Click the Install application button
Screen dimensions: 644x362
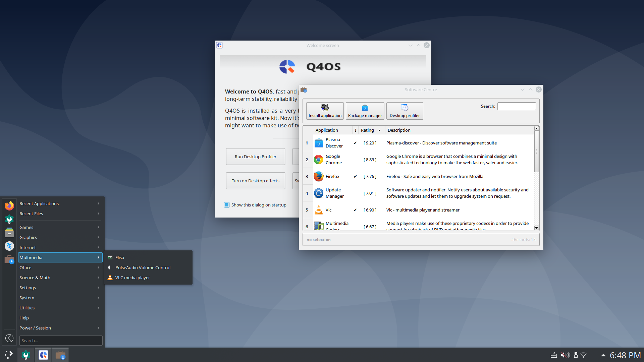point(325,111)
